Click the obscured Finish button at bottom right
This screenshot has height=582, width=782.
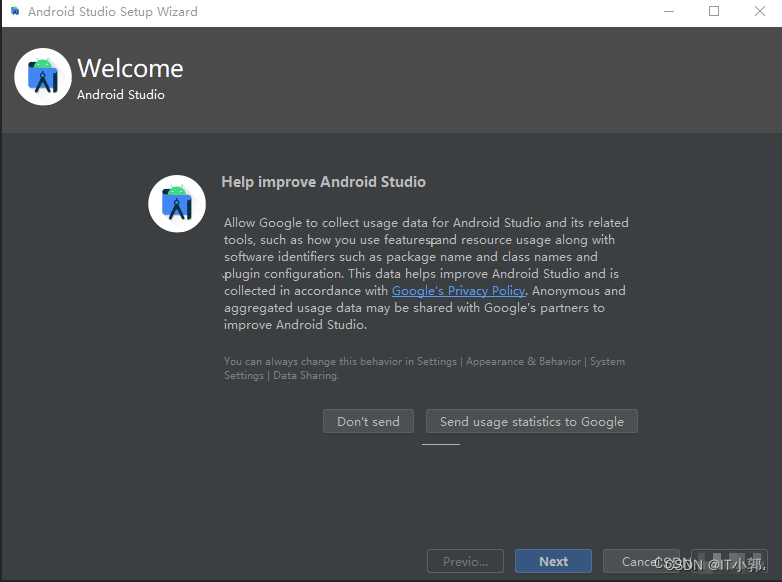point(729,561)
